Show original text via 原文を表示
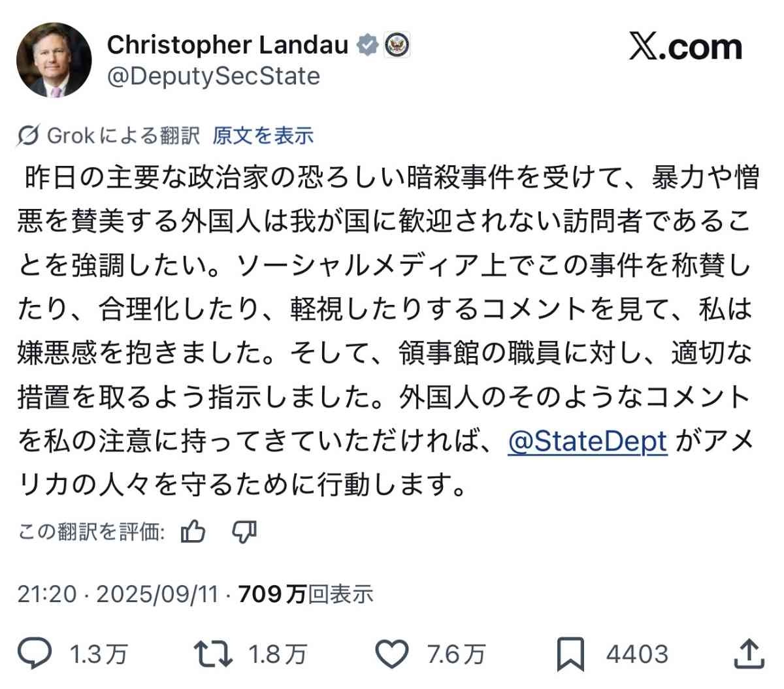 (263, 135)
